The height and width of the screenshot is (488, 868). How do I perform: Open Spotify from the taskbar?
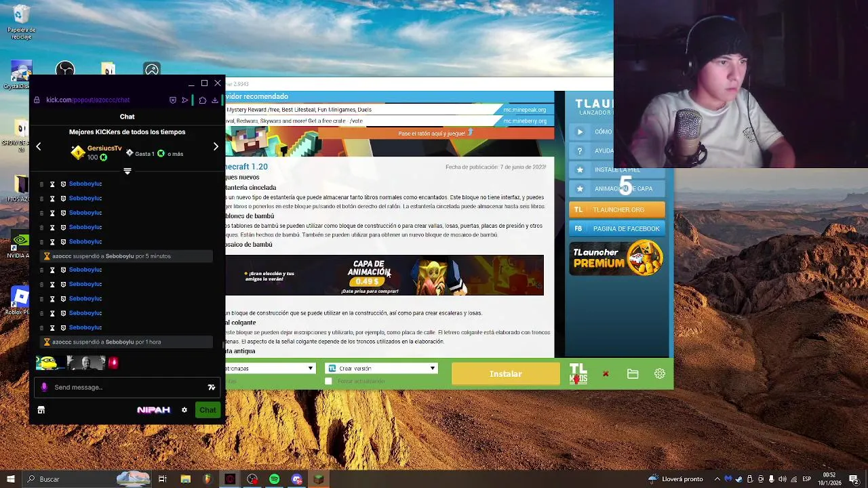tap(274, 479)
